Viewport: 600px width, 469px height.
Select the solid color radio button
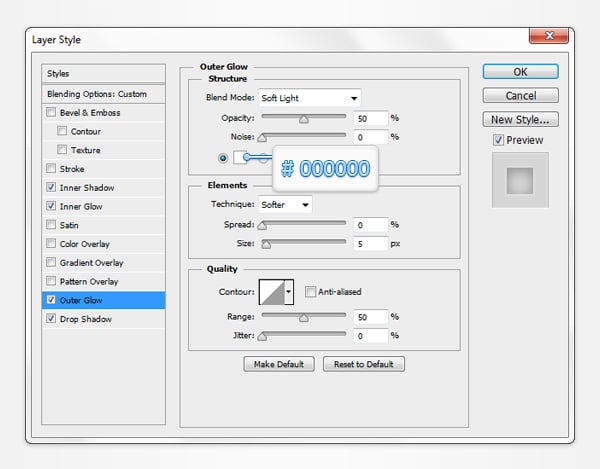pos(222,157)
